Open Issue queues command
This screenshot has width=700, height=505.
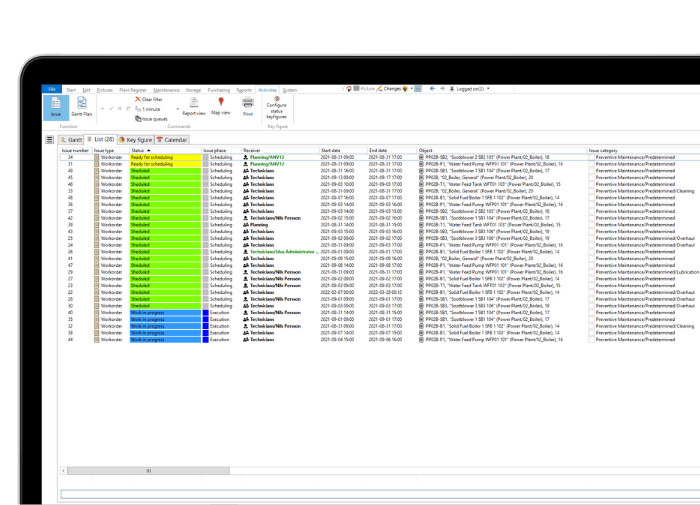click(x=151, y=119)
